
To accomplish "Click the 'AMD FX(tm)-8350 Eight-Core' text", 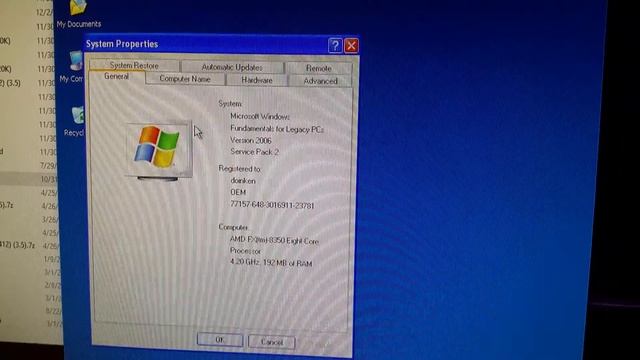I will (x=274, y=241).
